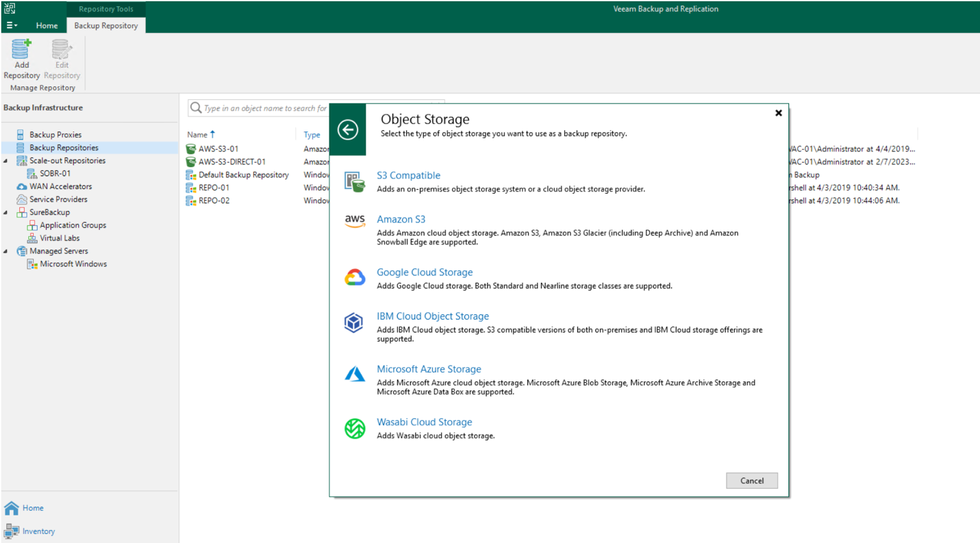Choose the IBM Cloud Object Storage link

433,316
